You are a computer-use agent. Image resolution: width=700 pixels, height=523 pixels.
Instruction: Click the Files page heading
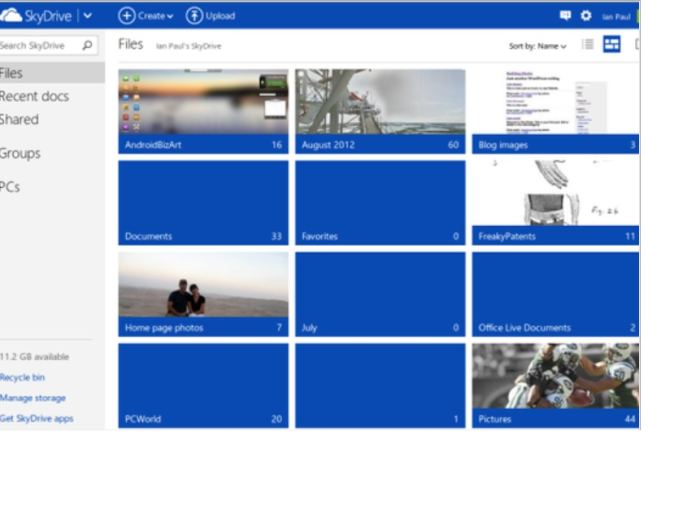(x=130, y=44)
